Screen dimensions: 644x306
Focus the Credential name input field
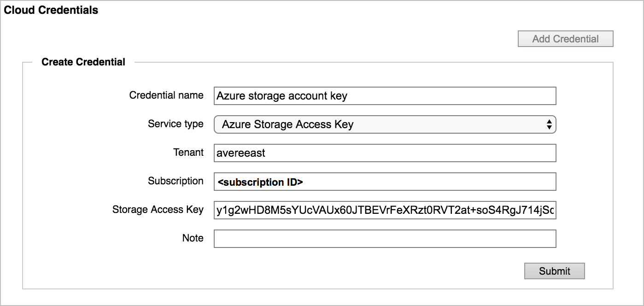[x=385, y=96]
